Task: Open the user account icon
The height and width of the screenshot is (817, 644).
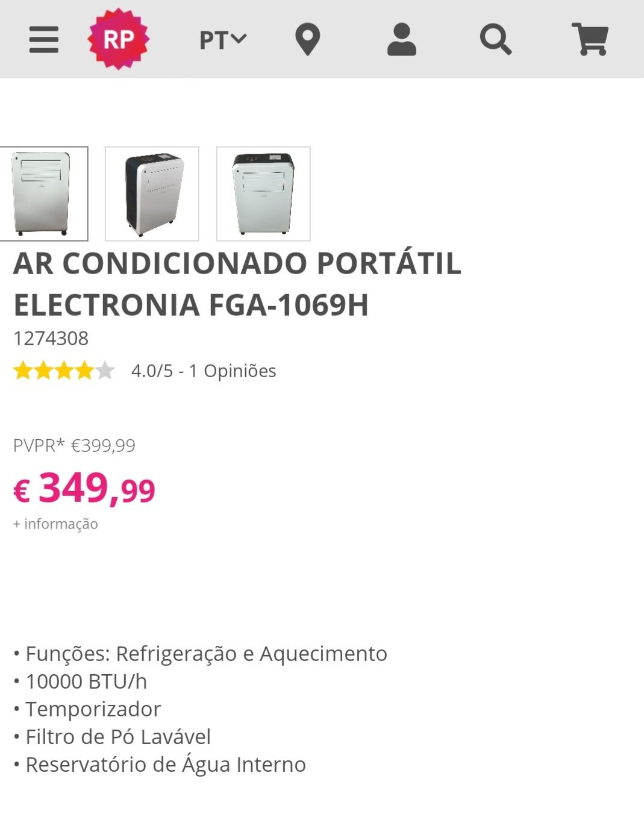Action: pyautogui.click(x=401, y=40)
